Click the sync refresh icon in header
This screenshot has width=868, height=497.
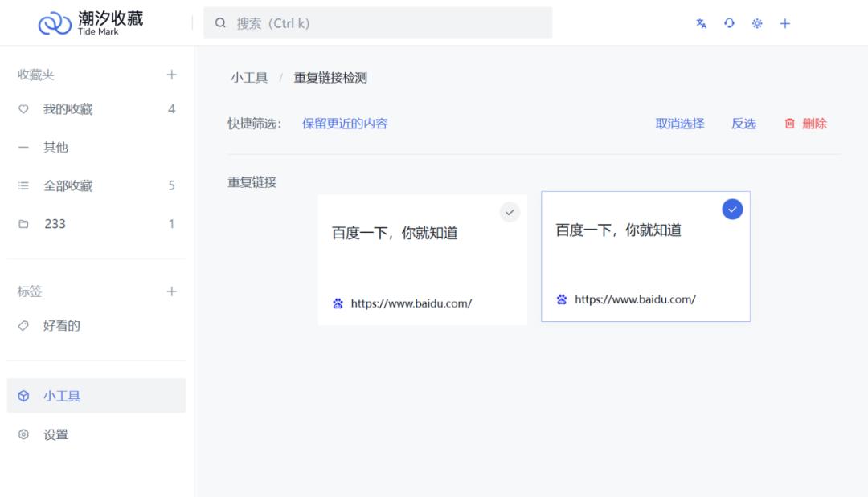point(729,23)
